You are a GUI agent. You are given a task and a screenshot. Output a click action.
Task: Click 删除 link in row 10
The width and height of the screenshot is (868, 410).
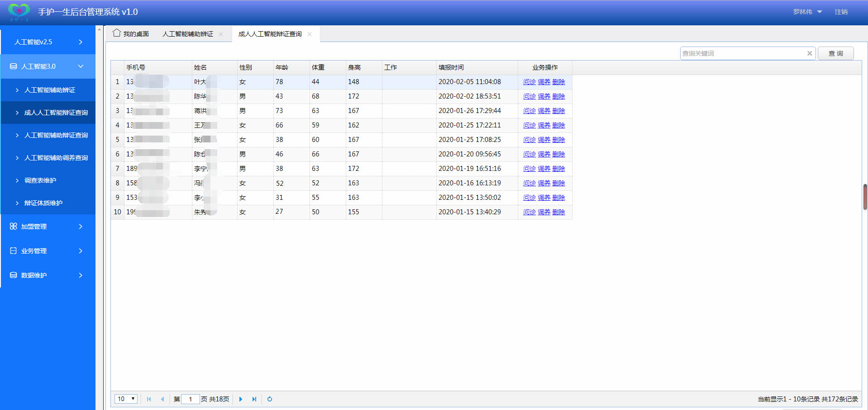click(x=558, y=212)
